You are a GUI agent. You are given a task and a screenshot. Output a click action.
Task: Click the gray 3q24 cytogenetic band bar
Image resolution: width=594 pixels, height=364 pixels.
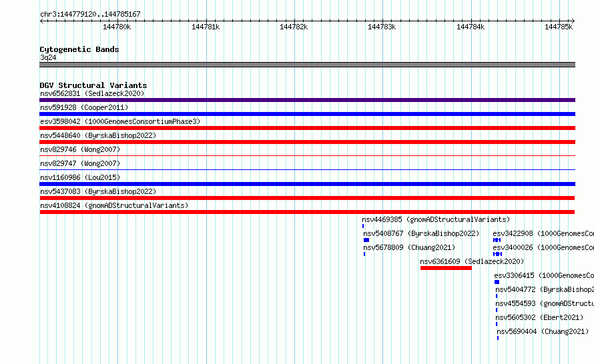(307, 65)
